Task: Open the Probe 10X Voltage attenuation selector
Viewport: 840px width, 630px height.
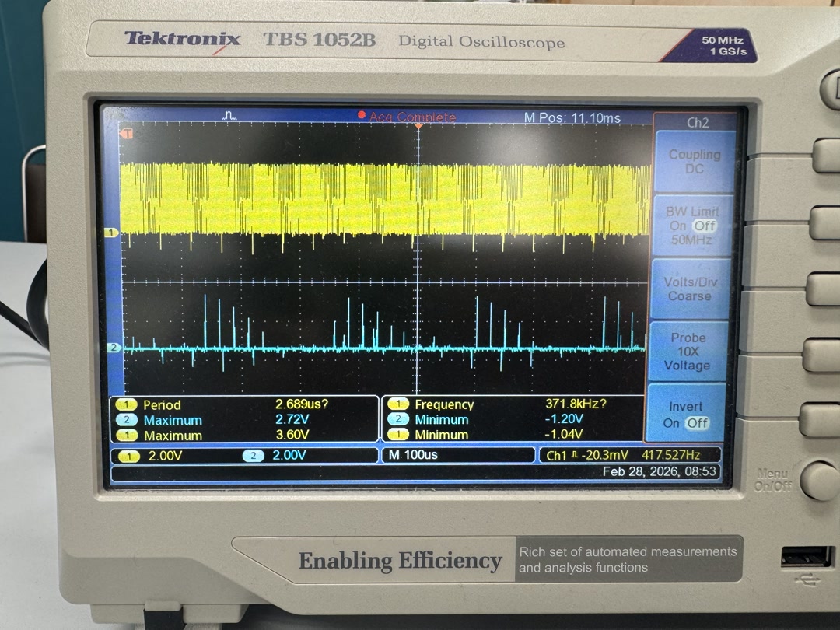Action: [x=688, y=350]
